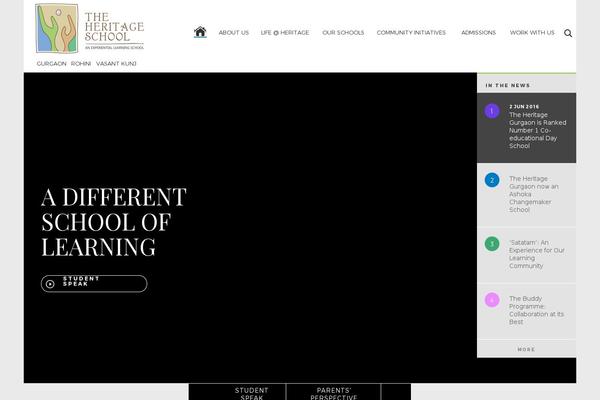This screenshot has width=600, height=400.
Task: Open the About Us menu
Action: pos(234,33)
